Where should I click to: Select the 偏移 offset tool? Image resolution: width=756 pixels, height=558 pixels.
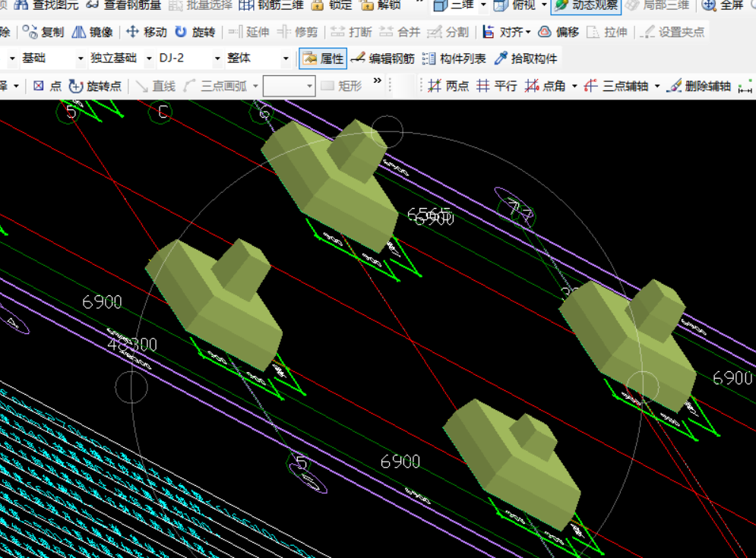pyautogui.click(x=558, y=32)
